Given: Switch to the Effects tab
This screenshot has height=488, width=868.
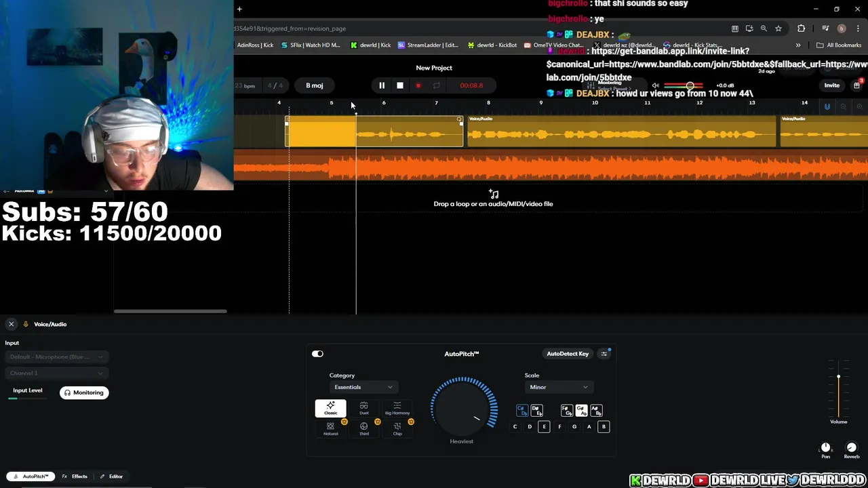Looking at the screenshot, I should coord(75,476).
